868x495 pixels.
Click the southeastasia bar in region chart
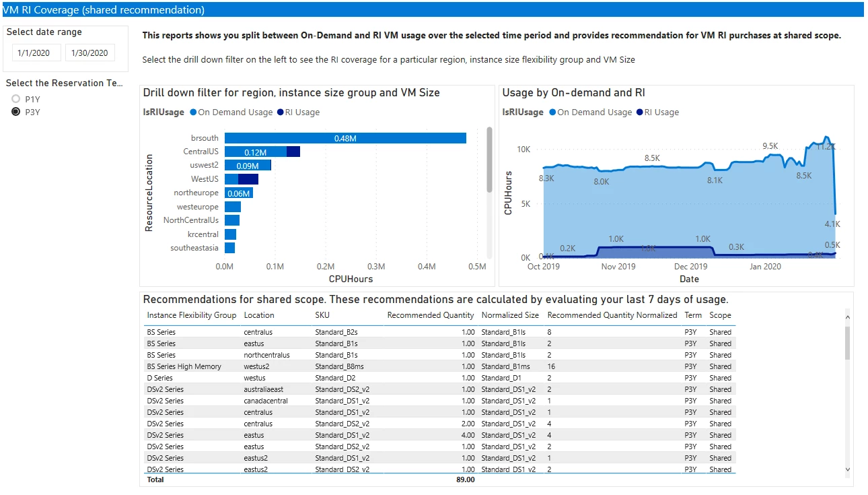229,248
